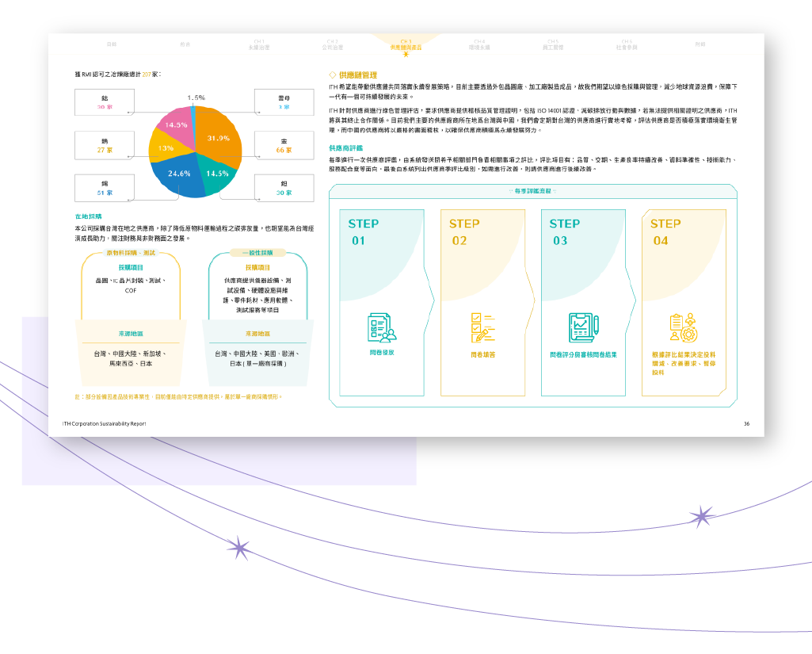Click the gear and clipboard icon in Step 04
Screen dimensions: 812x654
[682, 327]
